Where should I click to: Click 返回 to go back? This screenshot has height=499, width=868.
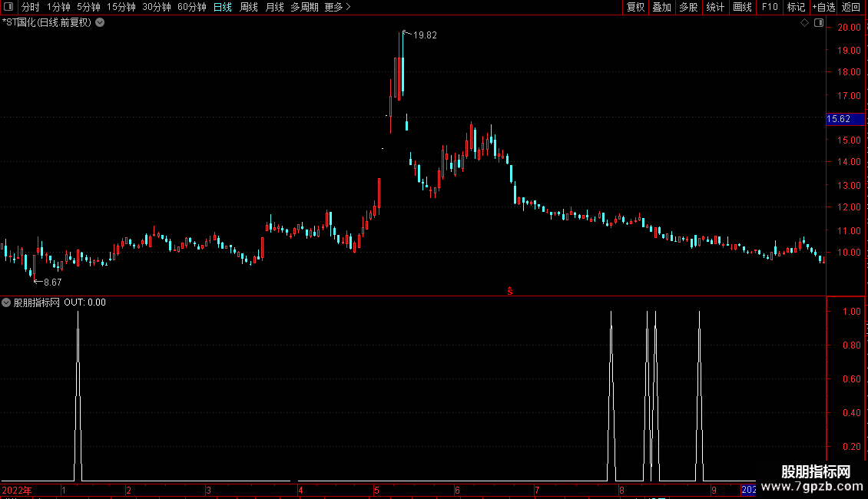[x=851, y=7]
